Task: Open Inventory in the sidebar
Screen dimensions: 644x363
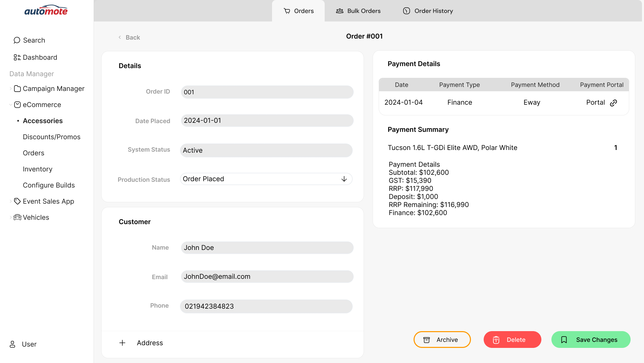Action: coord(38,169)
